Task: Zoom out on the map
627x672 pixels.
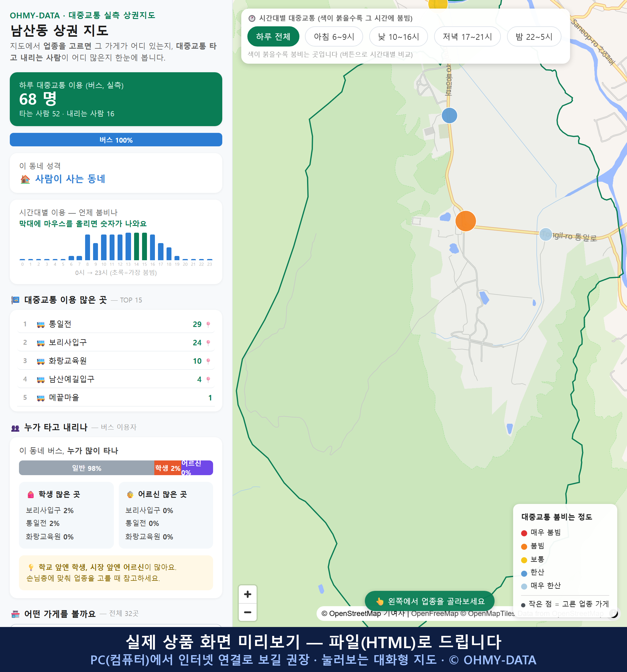Action: pyautogui.click(x=247, y=612)
